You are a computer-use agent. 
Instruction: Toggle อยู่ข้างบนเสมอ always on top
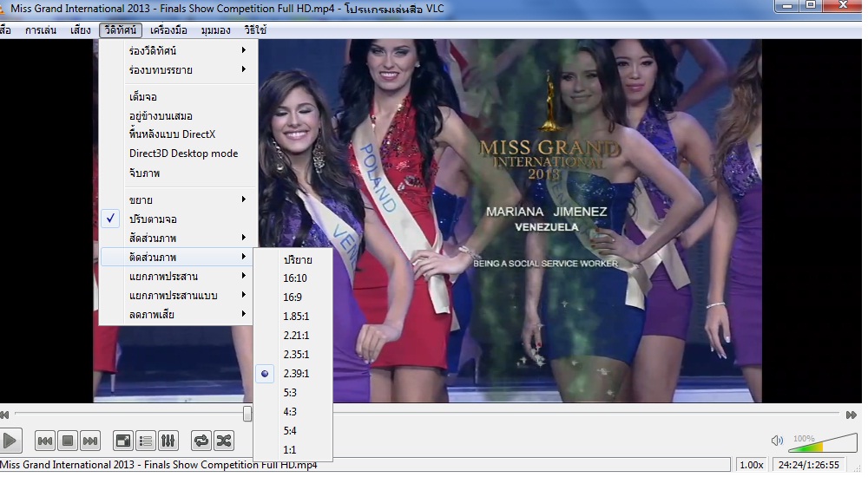[176, 115]
